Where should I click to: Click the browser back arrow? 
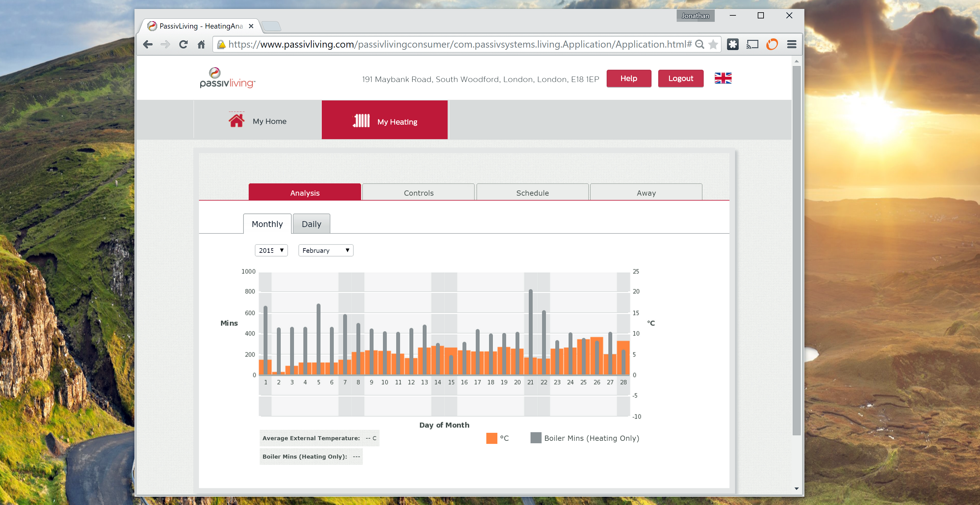coord(148,45)
